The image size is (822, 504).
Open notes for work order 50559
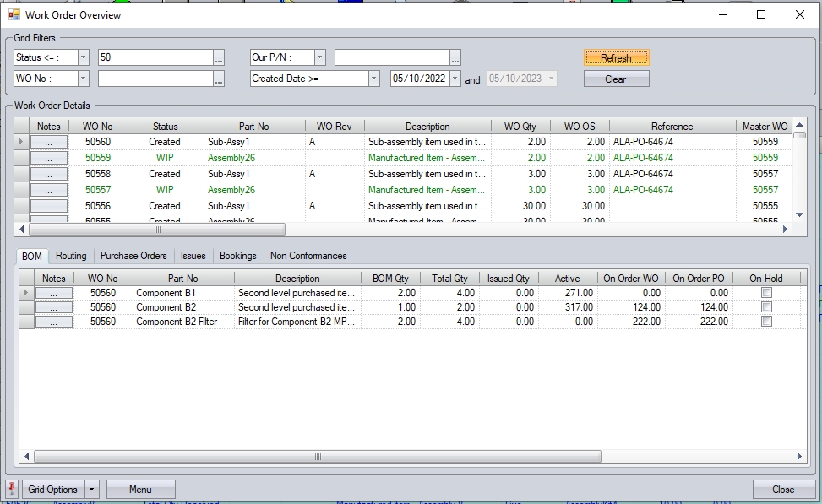tap(49, 158)
